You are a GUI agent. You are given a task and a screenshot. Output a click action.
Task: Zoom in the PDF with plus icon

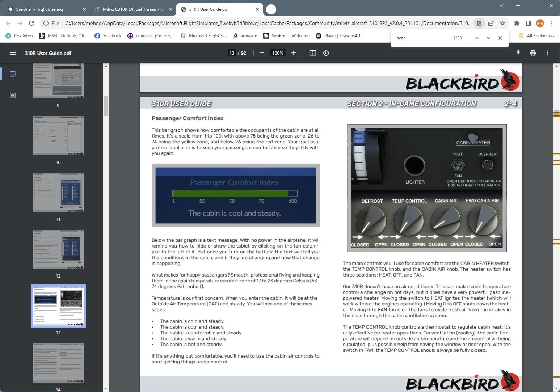point(294,53)
